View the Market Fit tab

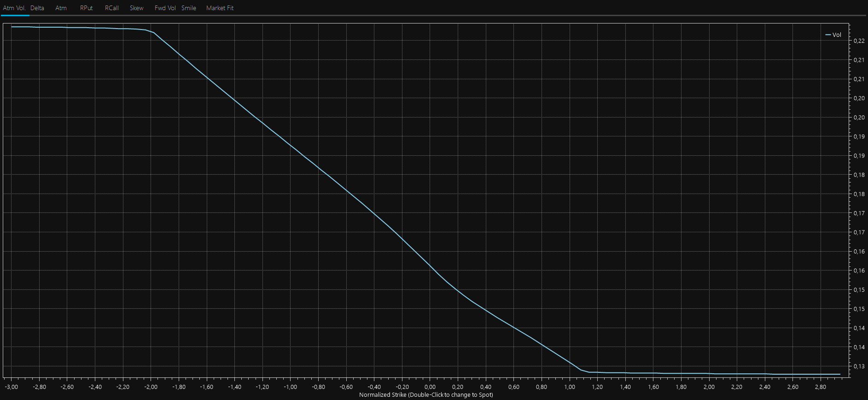[x=220, y=8]
